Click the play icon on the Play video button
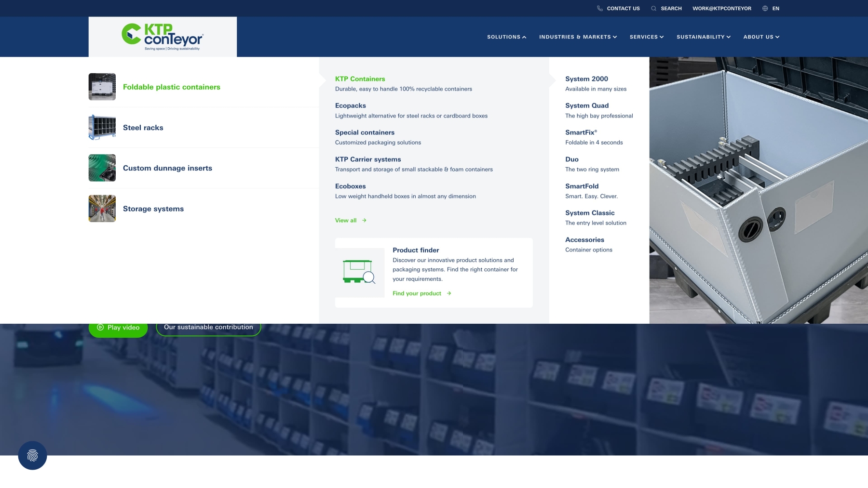This screenshot has width=868, height=488. click(101, 327)
